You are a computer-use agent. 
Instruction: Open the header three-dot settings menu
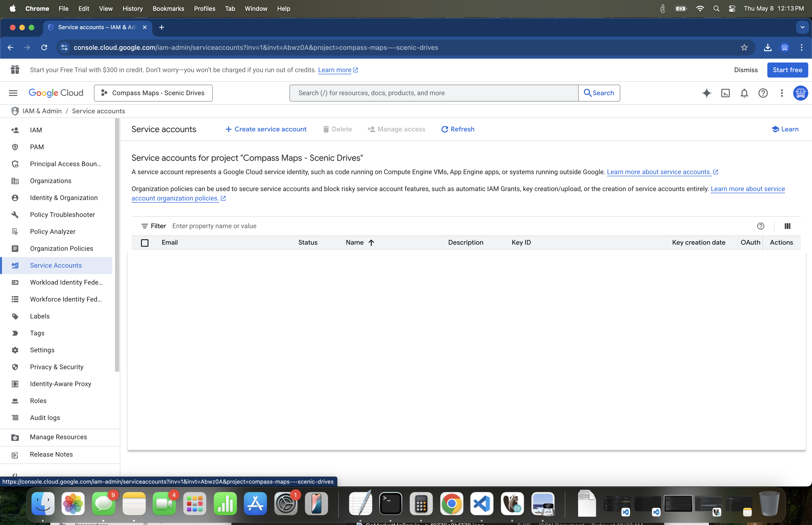pos(782,93)
